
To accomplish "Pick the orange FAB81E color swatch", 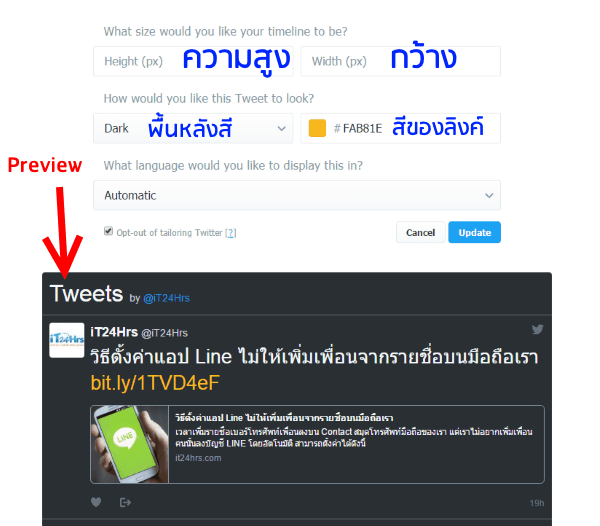I will 317,128.
